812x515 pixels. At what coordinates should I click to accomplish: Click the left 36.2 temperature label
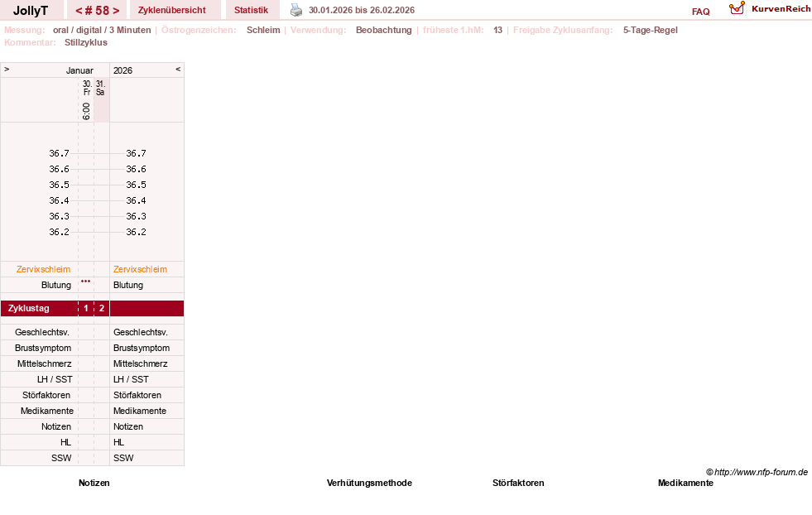pos(59,232)
